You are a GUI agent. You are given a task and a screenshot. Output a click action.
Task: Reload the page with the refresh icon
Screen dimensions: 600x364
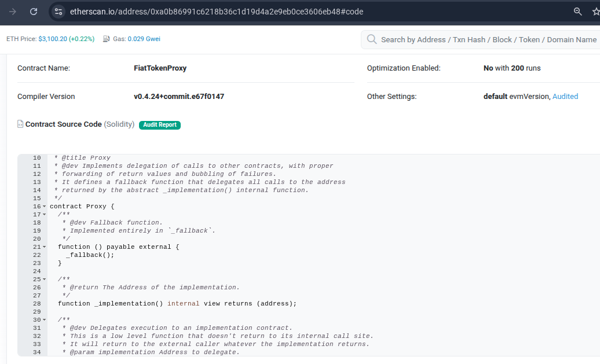tap(34, 12)
